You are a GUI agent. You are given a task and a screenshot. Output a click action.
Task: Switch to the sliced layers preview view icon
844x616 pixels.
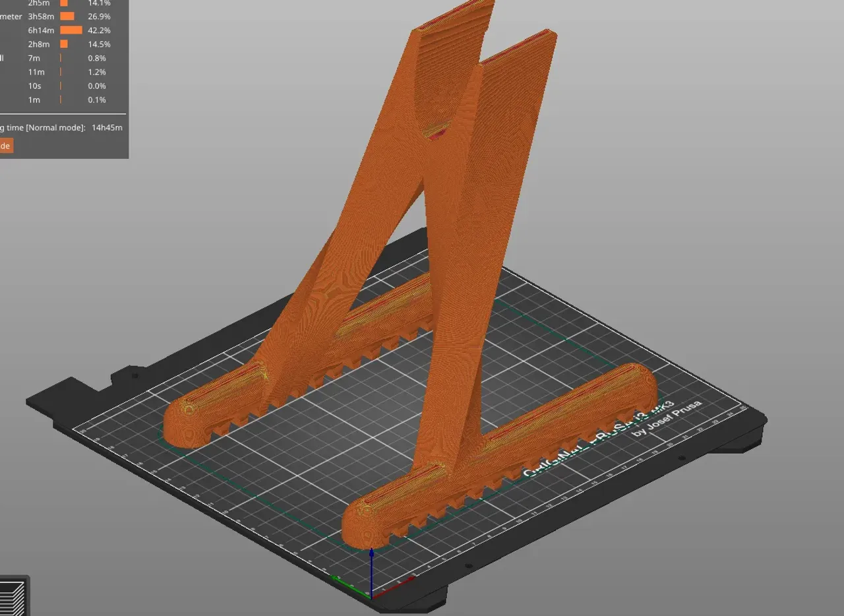pyautogui.click(x=13, y=596)
